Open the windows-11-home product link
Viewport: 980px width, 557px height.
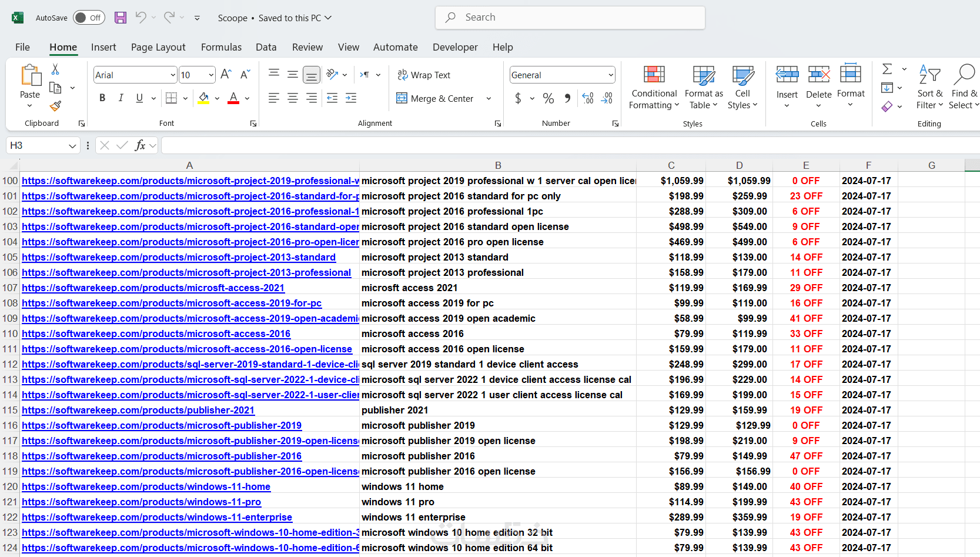coord(146,486)
